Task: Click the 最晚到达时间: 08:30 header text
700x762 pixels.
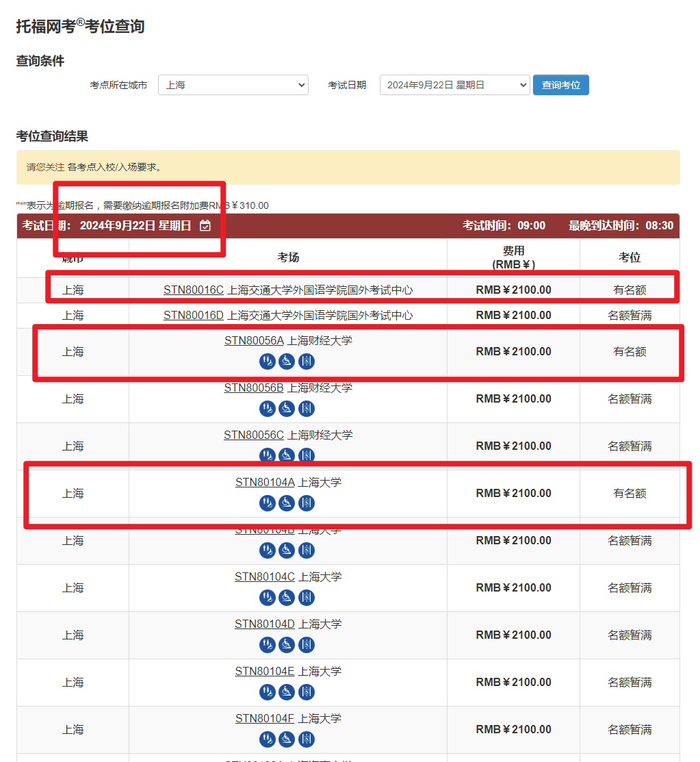Action: pos(621,225)
